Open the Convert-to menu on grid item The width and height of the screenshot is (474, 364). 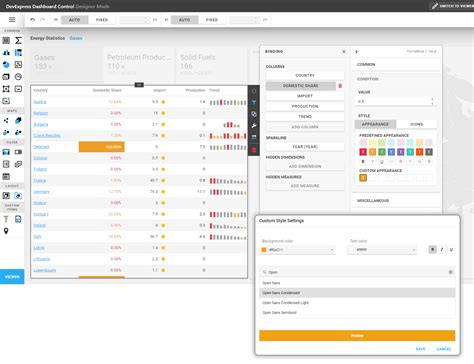(254, 137)
